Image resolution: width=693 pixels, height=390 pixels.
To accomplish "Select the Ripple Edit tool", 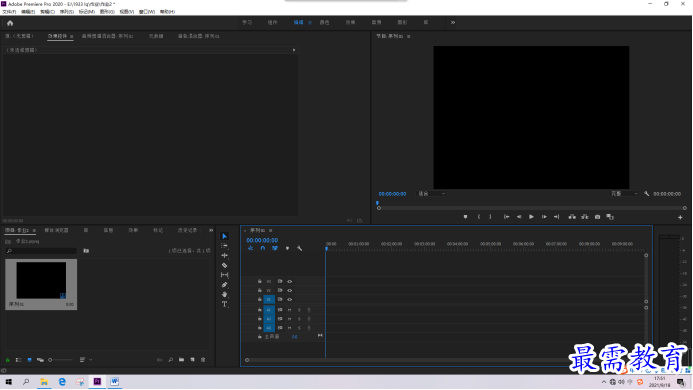I will point(225,256).
